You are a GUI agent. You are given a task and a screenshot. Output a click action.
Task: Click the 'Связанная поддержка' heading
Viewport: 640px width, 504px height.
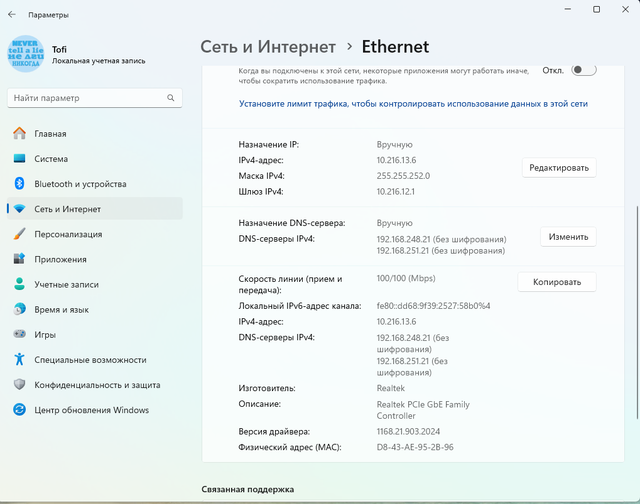coord(247,489)
